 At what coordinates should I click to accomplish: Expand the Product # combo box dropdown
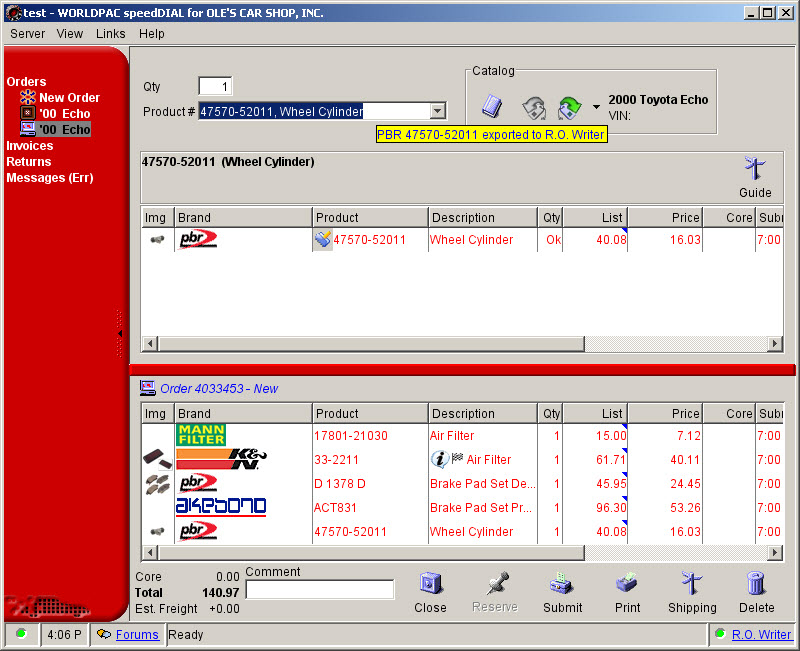pos(438,111)
